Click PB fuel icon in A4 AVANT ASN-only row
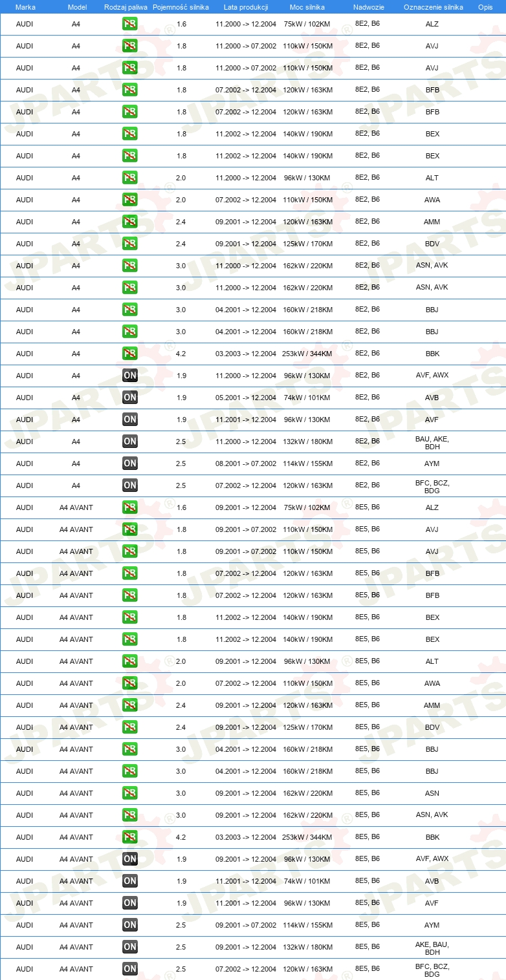 tap(130, 794)
